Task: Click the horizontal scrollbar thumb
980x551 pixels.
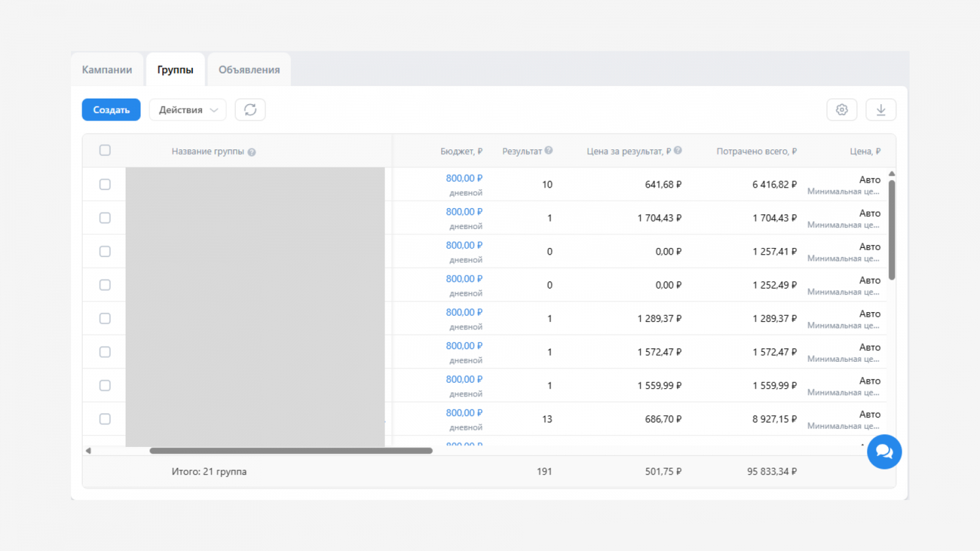Action: (291, 451)
